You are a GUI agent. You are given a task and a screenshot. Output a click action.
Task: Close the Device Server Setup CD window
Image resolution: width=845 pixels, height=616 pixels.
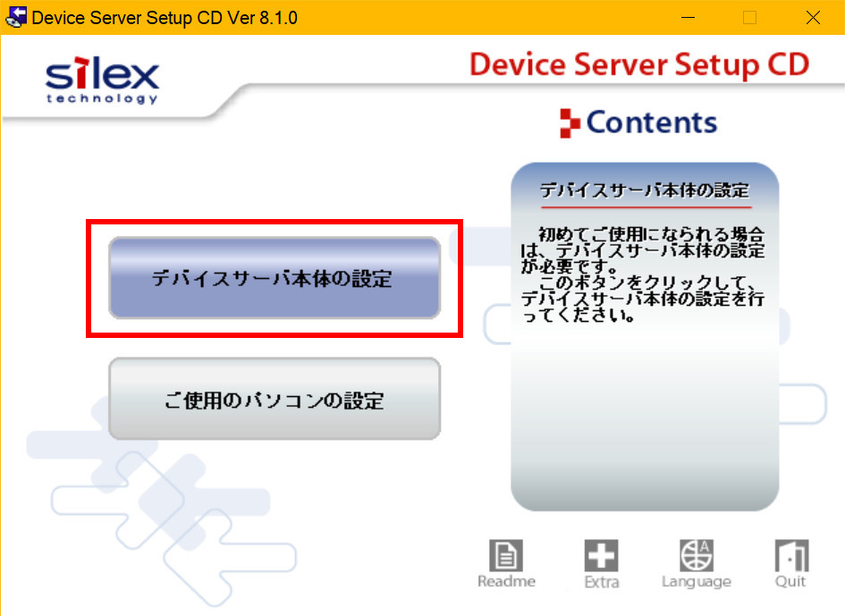point(813,17)
